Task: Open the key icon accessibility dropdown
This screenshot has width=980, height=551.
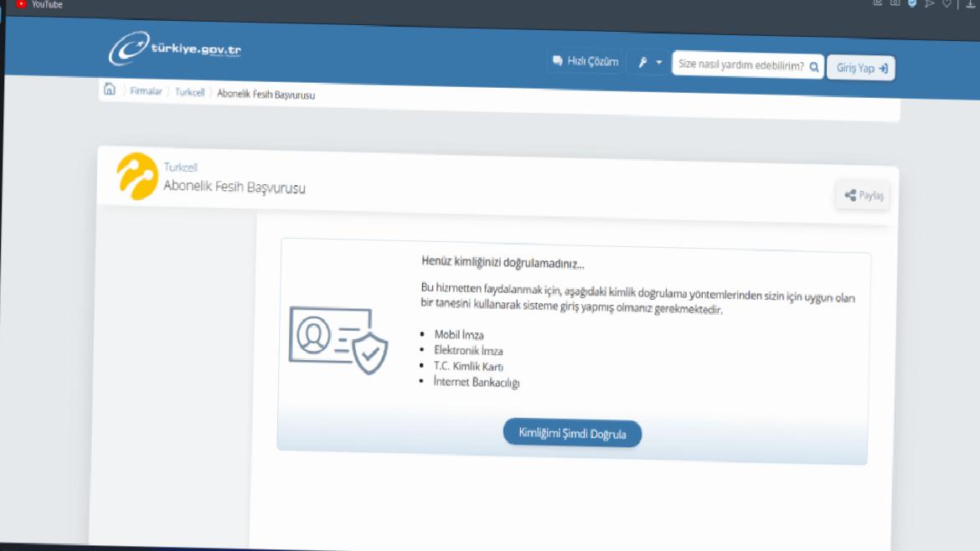Action: tap(649, 63)
